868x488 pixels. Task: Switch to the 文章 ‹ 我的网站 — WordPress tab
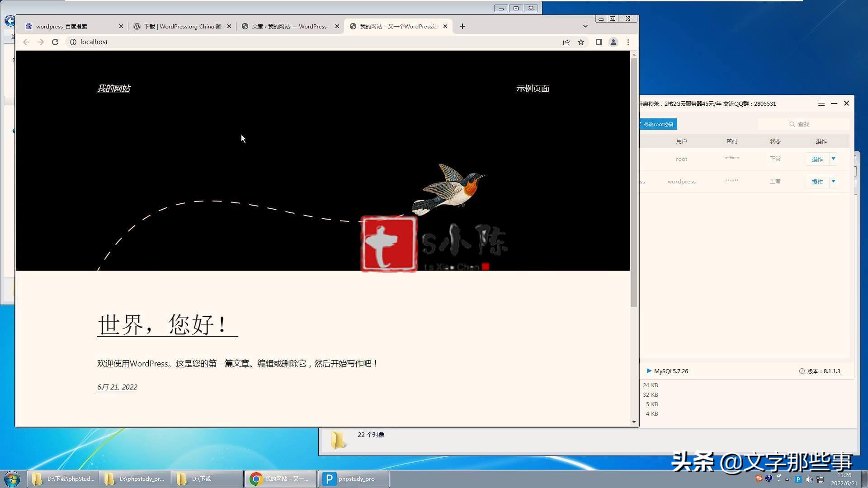tap(289, 26)
